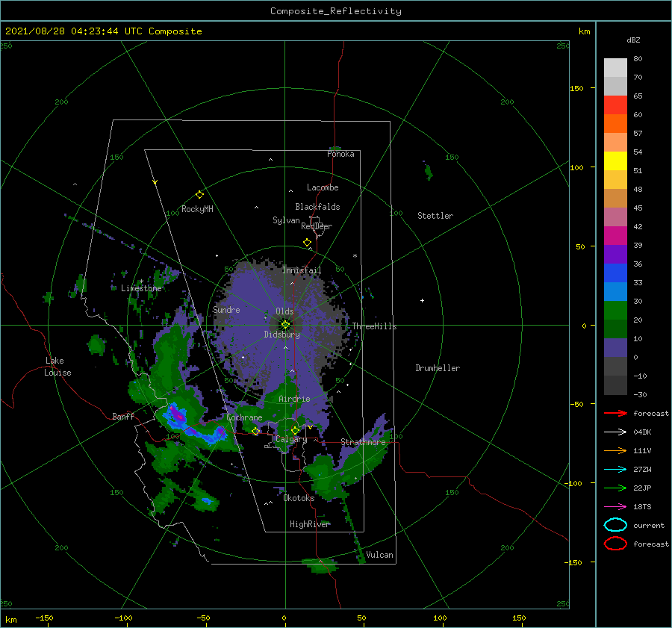Pick the 33–36 dBZ blue swatch
This screenshot has width=672, height=628.
[x=615, y=273]
